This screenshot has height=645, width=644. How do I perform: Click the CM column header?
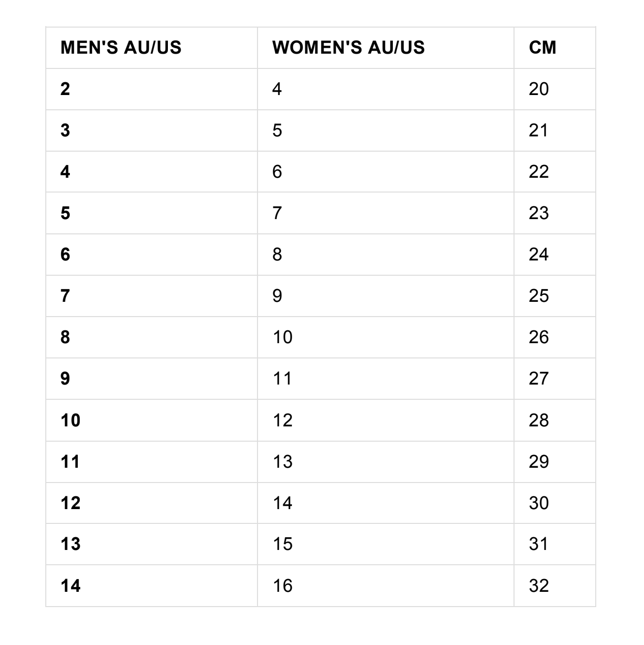(x=543, y=48)
